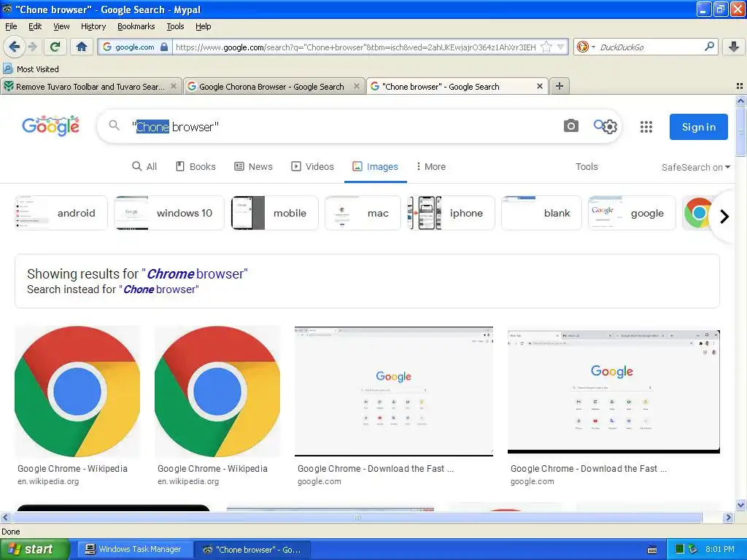Click the search bar magnifier icon
The height and width of the screenshot is (560, 747).
[x=709, y=47]
